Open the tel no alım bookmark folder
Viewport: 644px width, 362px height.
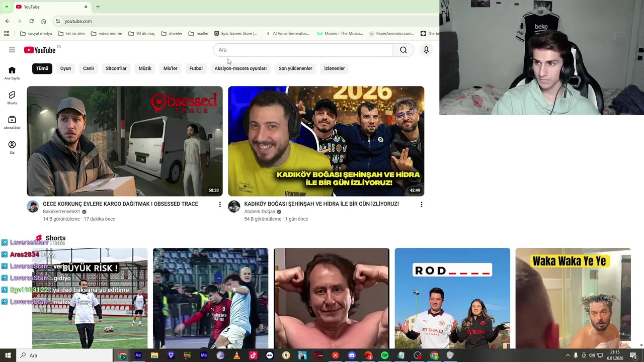(71, 34)
